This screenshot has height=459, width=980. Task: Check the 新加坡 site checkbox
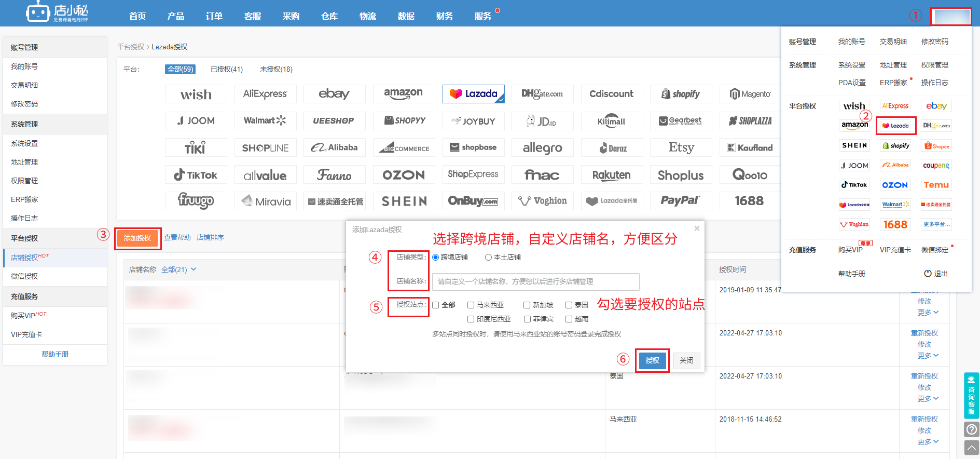(x=527, y=305)
